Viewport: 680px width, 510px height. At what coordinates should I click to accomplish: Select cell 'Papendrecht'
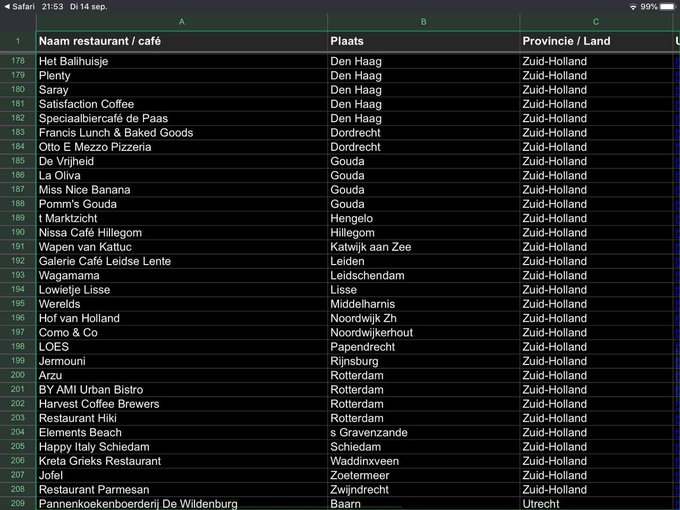423,347
